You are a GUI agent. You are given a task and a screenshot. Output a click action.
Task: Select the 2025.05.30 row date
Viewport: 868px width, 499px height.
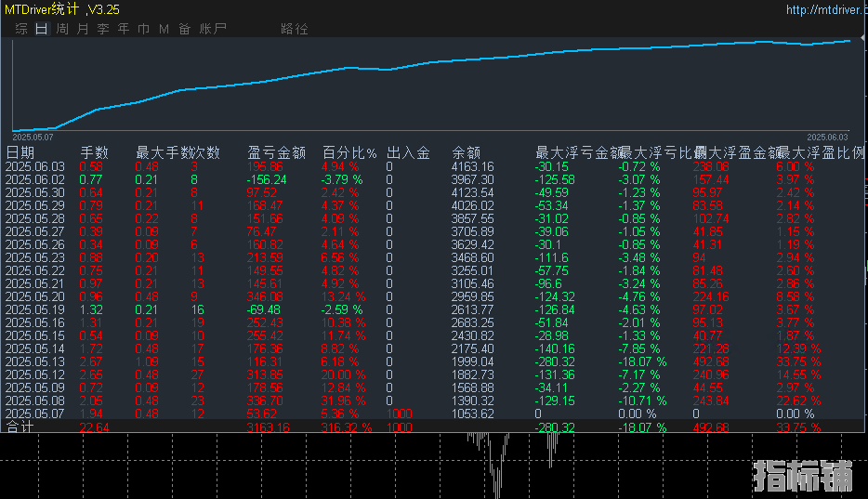click(35, 192)
